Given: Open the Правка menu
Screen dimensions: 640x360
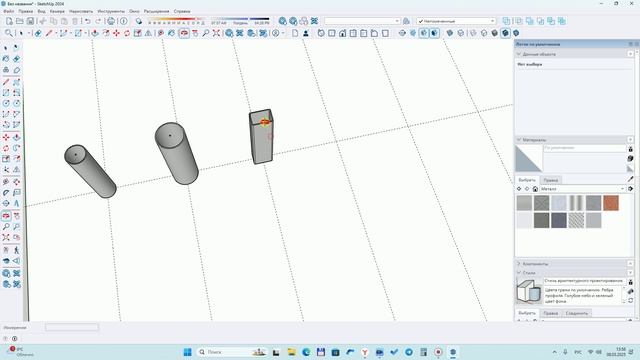Looking at the screenshot, I should click(x=25, y=11).
